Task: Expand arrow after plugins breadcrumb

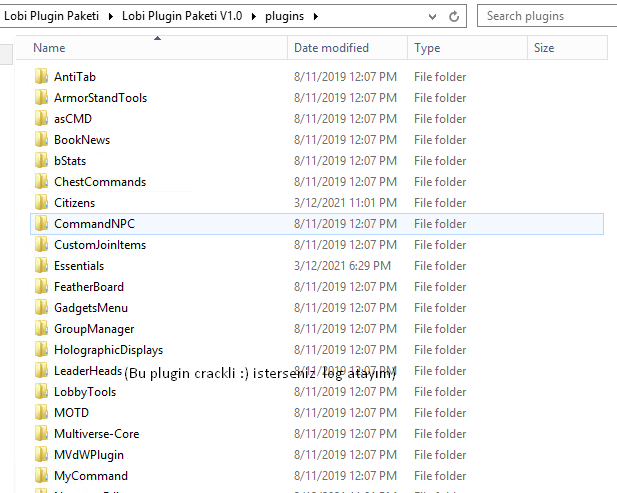Action: pos(316,17)
